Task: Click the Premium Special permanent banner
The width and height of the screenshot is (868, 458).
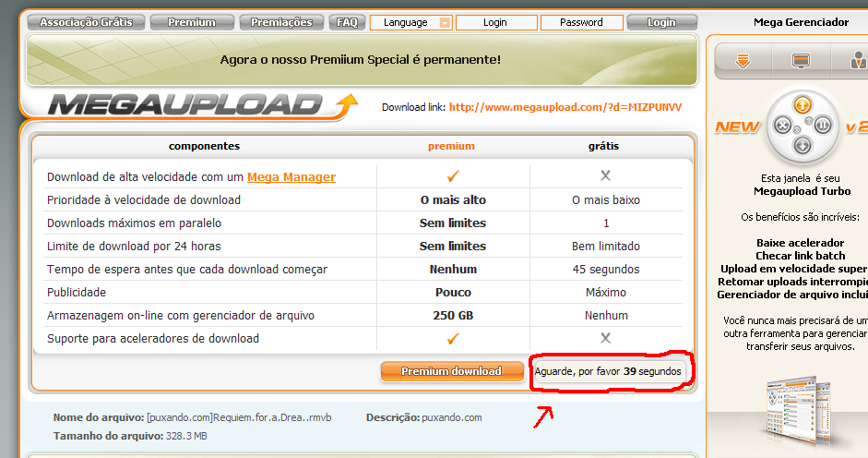Action: 362,60
